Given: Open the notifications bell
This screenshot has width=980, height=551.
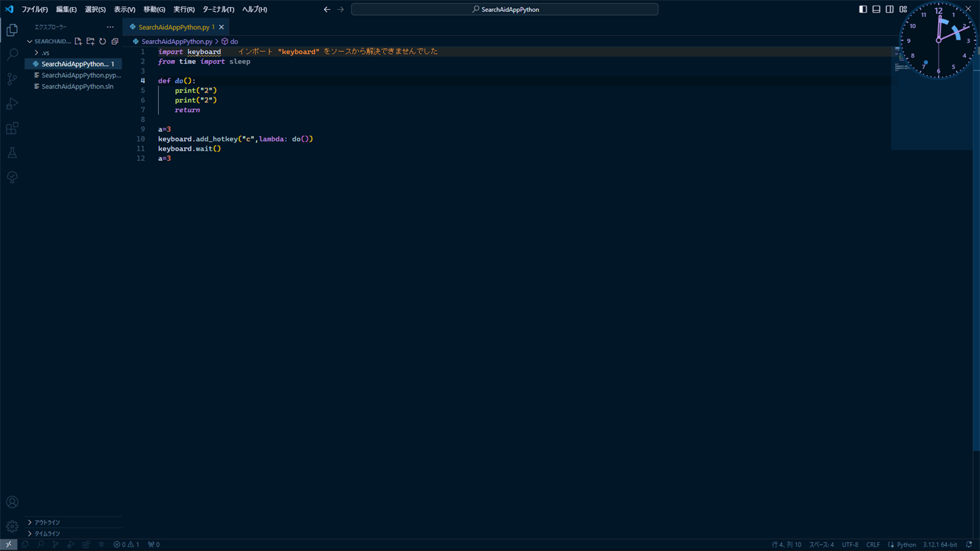Looking at the screenshot, I should point(969,545).
